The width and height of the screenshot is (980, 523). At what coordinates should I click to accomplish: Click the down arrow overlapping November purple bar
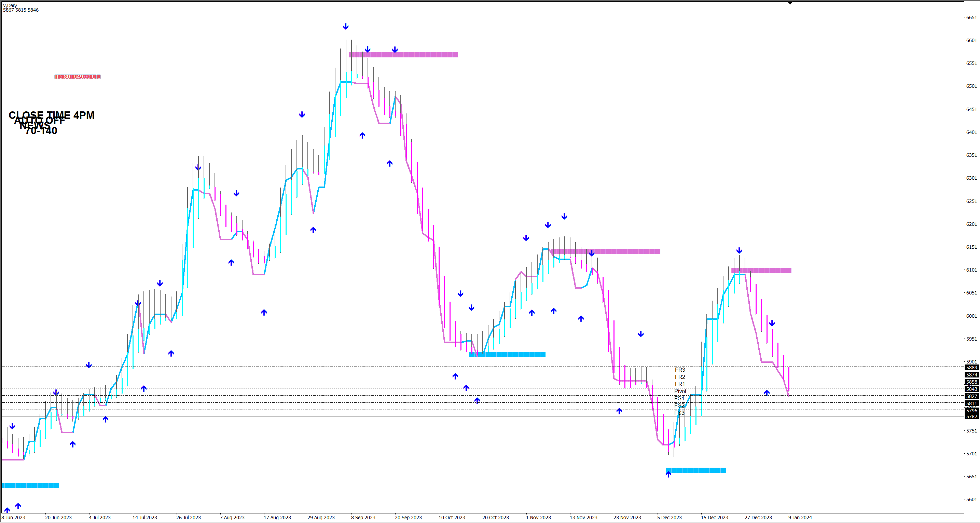click(x=591, y=253)
